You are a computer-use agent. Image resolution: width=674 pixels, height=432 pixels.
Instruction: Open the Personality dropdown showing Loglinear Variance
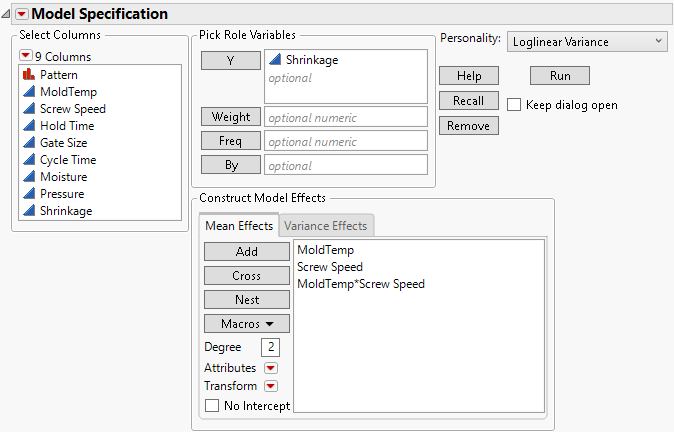point(586,41)
